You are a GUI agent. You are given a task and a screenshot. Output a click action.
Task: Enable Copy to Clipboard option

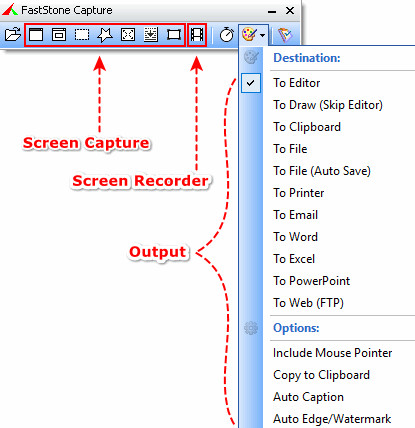[x=321, y=375]
